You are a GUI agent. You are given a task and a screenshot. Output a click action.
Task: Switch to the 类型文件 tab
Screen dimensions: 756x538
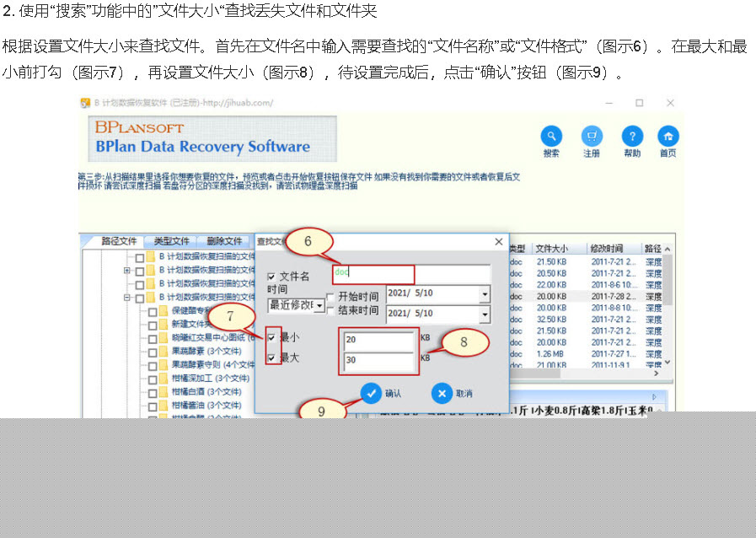[172, 241]
